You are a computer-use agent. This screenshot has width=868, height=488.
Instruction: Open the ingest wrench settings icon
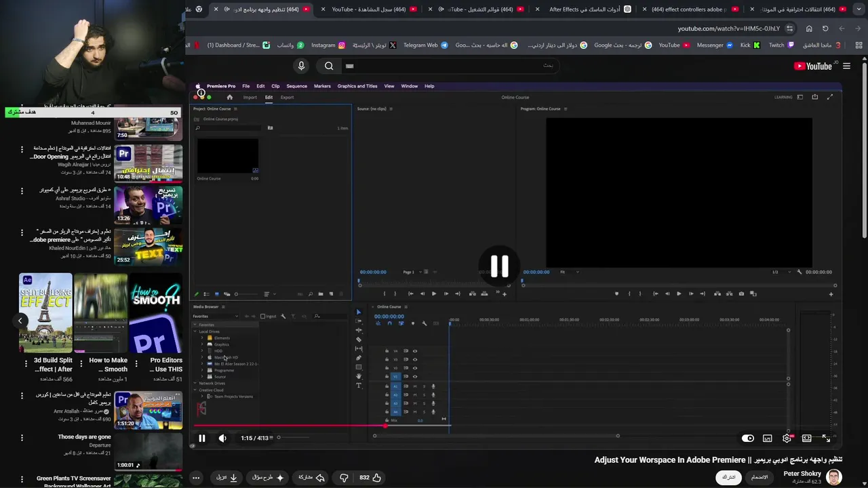[x=283, y=317]
